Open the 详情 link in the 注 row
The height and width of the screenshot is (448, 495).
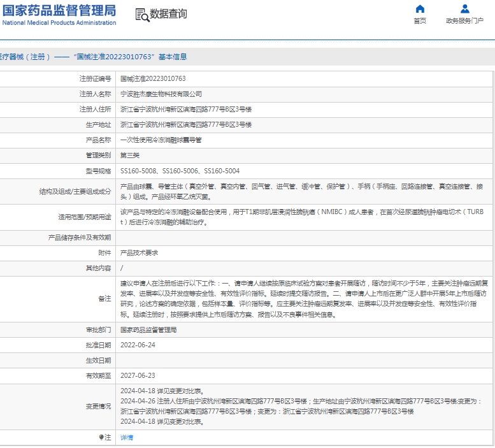click(x=127, y=438)
